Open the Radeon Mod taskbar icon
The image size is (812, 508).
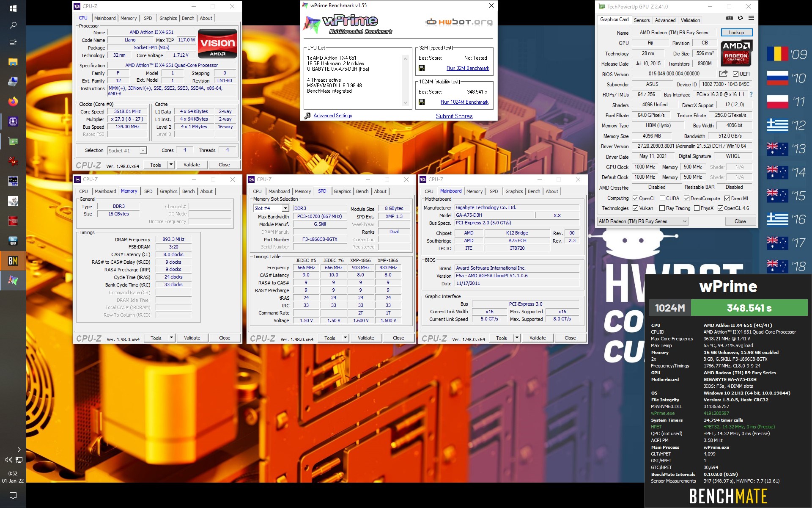(13, 221)
